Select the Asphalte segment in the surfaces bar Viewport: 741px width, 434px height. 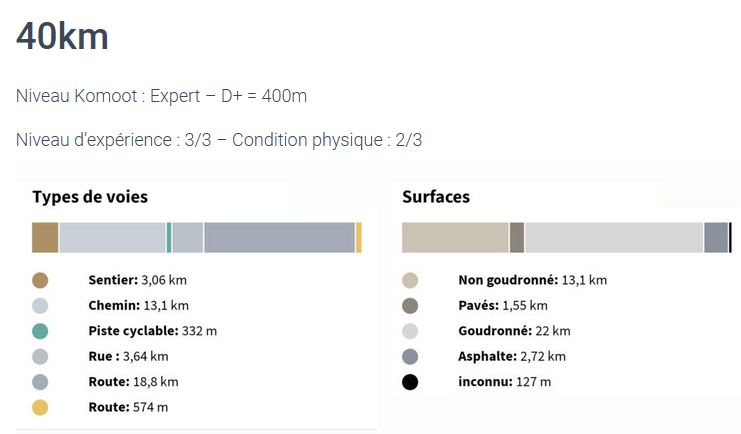(716, 237)
